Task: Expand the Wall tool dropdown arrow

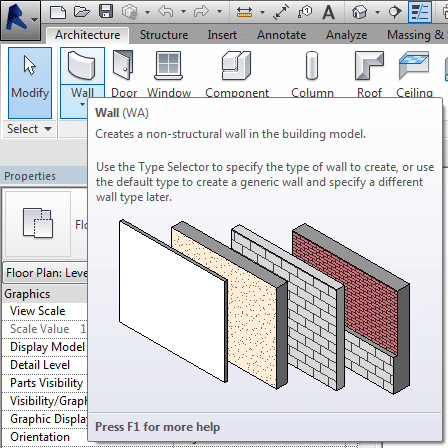Action: coord(82,105)
